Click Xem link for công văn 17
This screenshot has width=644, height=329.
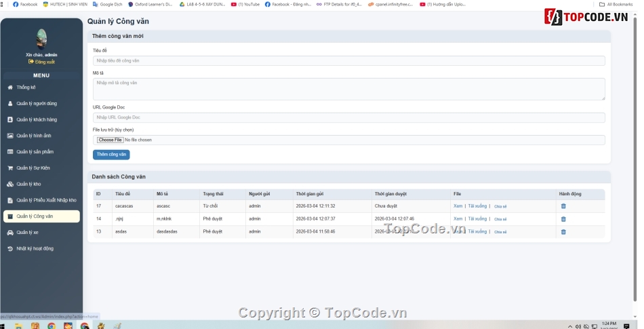click(458, 206)
